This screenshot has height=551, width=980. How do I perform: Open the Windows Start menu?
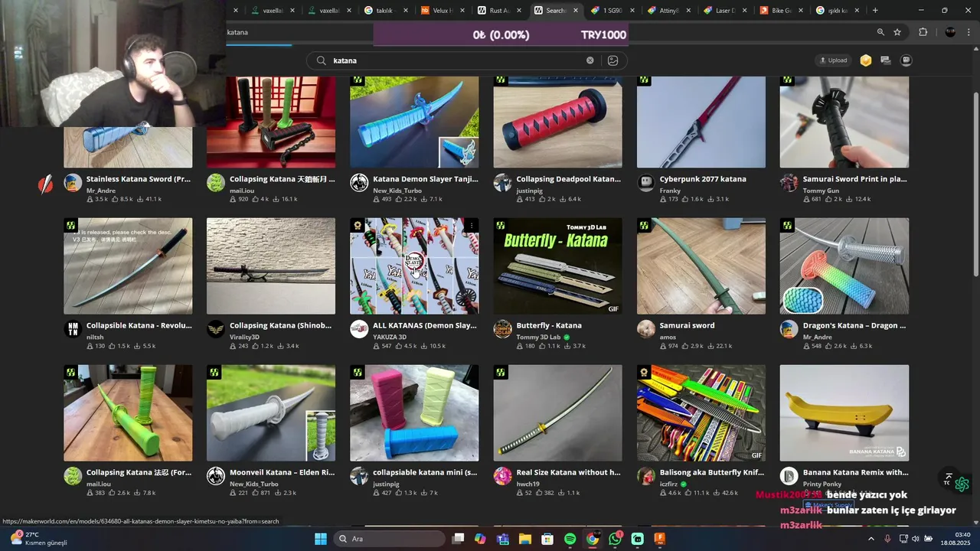321,539
